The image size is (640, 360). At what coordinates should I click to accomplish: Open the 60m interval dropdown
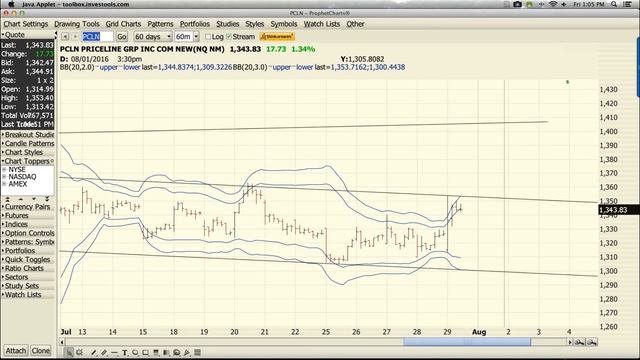coord(187,37)
